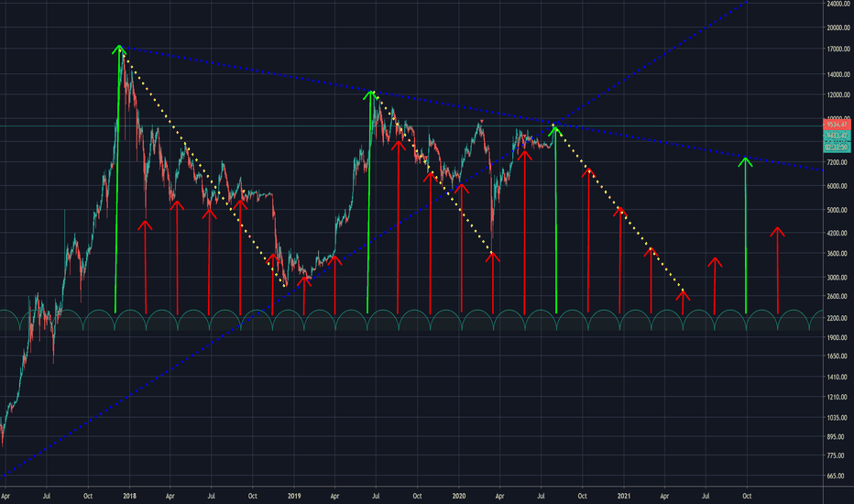The image size is (854, 504).
Task: Click the Apr label right after 2018
Action: 170,497
